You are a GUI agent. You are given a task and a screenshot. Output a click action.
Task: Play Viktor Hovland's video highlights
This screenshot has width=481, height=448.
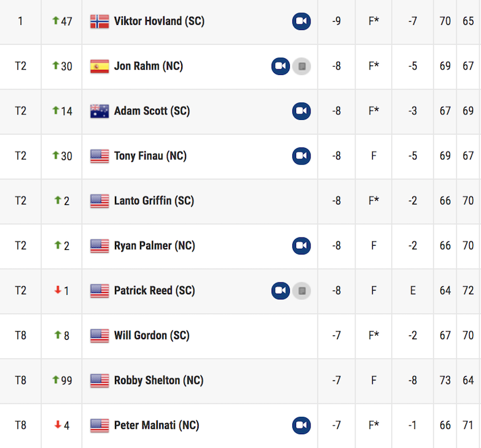[301, 21]
